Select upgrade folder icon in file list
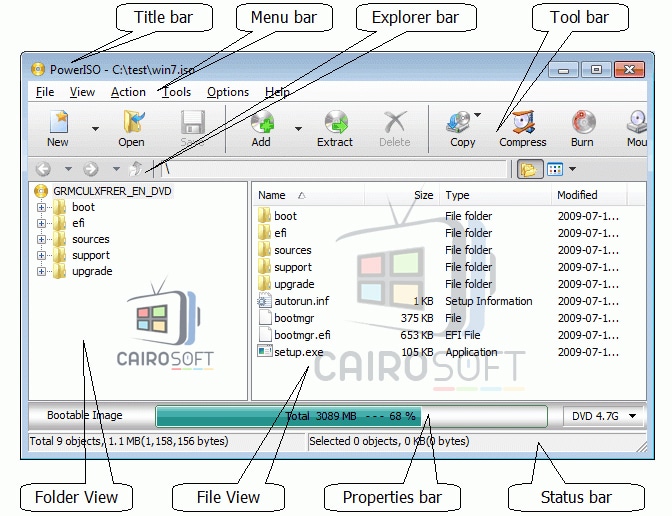This screenshot has height=516, width=672. 264,284
